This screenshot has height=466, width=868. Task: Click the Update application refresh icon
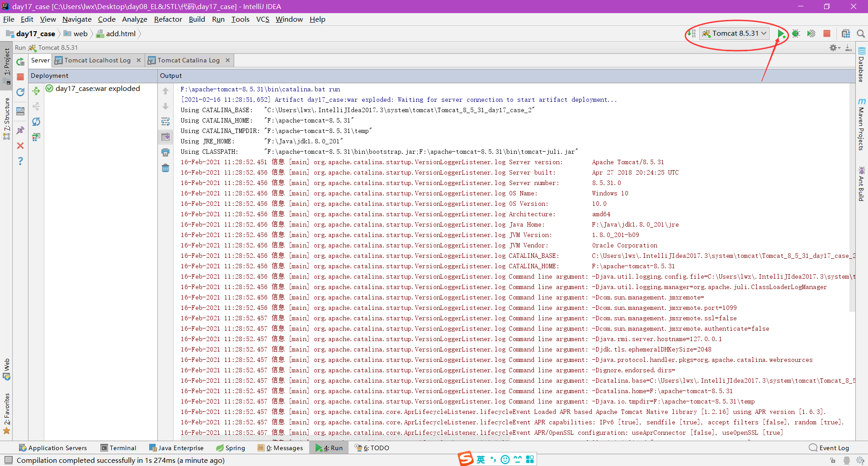(x=20, y=92)
